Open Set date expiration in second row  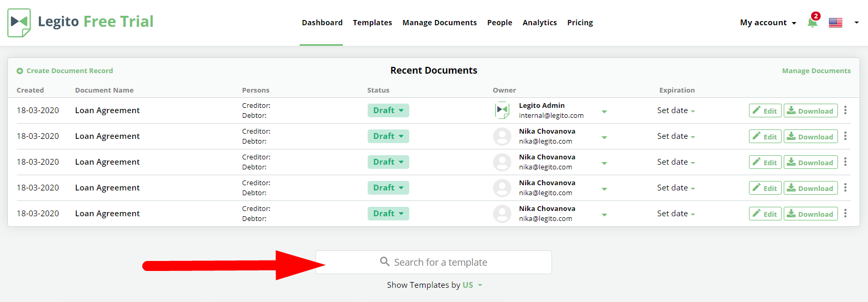676,136
